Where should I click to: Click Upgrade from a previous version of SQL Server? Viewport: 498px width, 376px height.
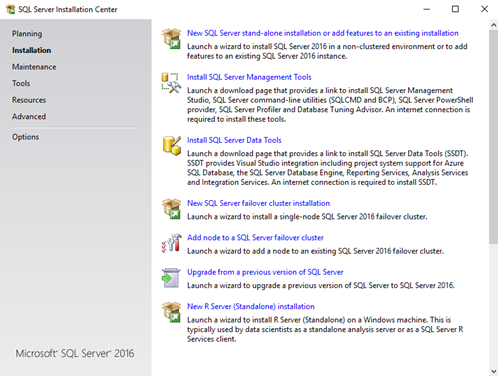pyautogui.click(x=265, y=272)
